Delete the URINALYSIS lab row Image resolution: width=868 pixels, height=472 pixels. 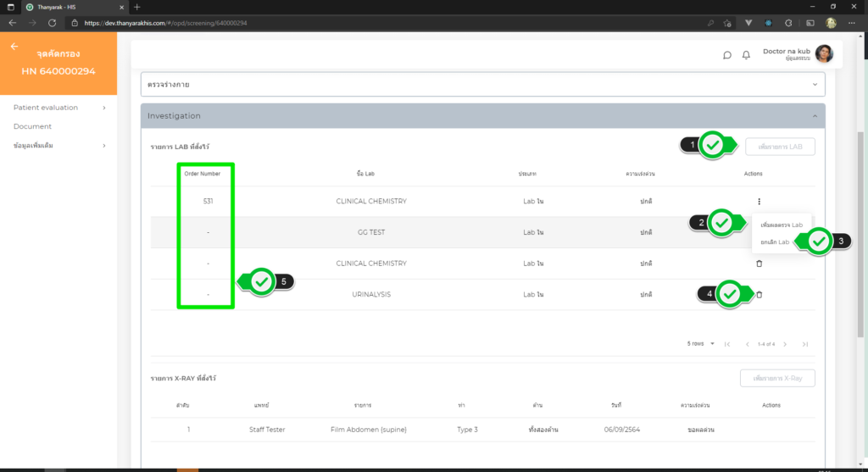click(x=759, y=294)
